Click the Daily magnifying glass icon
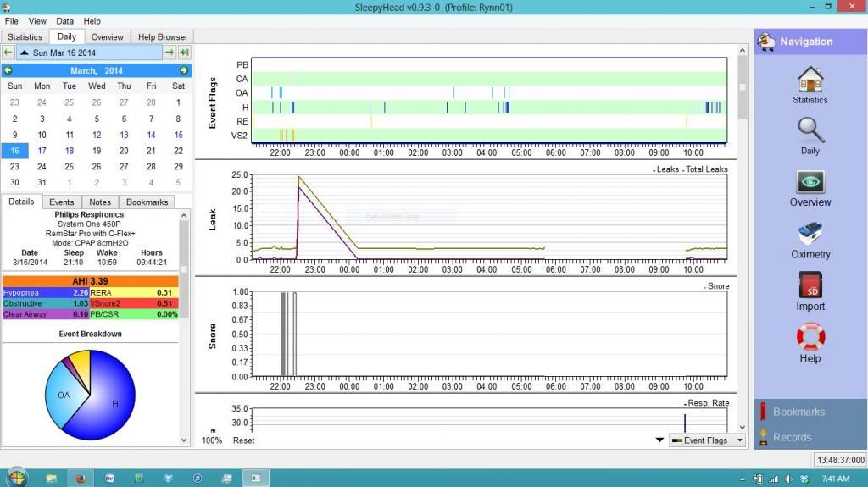The image size is (868, 487). point(810,136)
